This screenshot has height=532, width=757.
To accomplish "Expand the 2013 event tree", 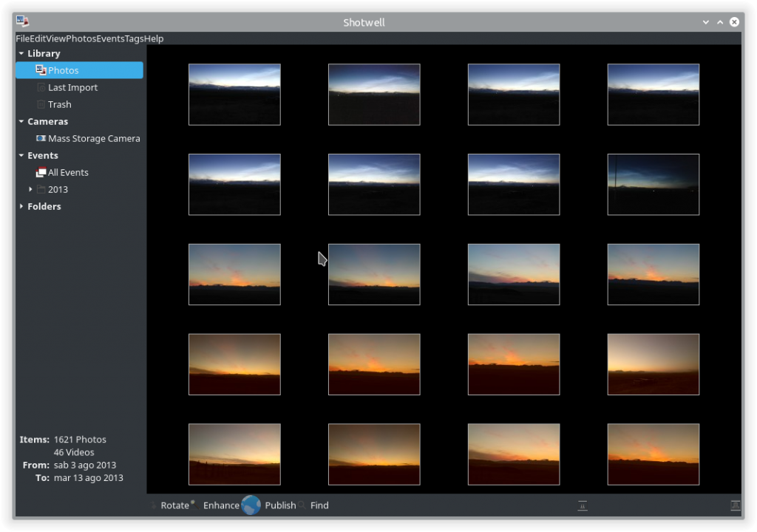I will [x=30, y=189].
